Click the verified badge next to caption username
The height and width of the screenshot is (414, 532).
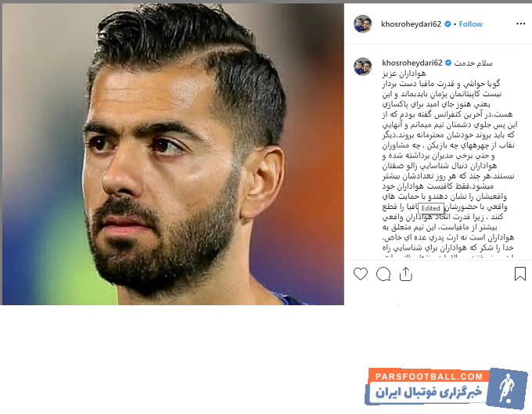[448, 63]
